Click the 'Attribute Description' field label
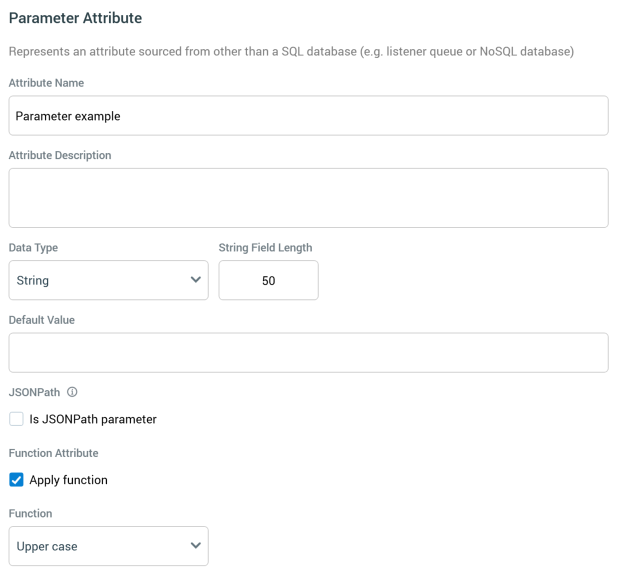Screen dimensions: 621x575 coord(60,155)
